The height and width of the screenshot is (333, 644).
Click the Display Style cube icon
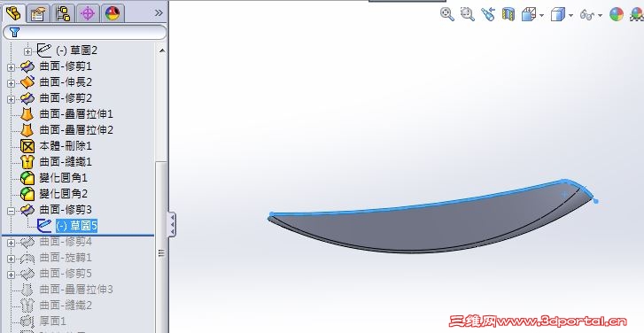pos(558,15)
